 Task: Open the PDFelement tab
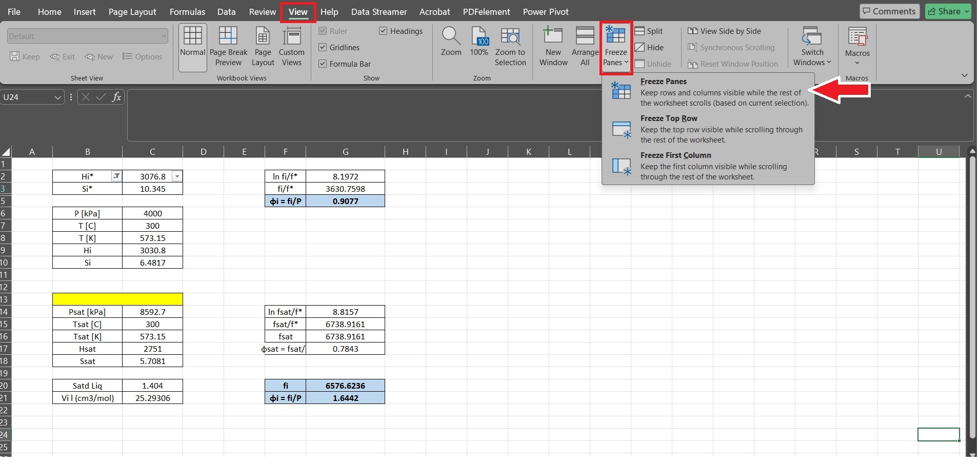point(486,12)
